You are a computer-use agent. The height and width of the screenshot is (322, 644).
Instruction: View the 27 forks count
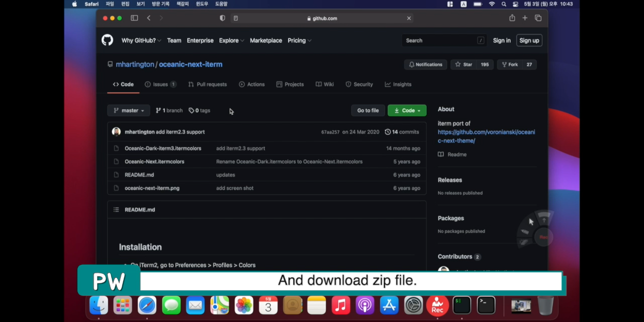(529, 64)
